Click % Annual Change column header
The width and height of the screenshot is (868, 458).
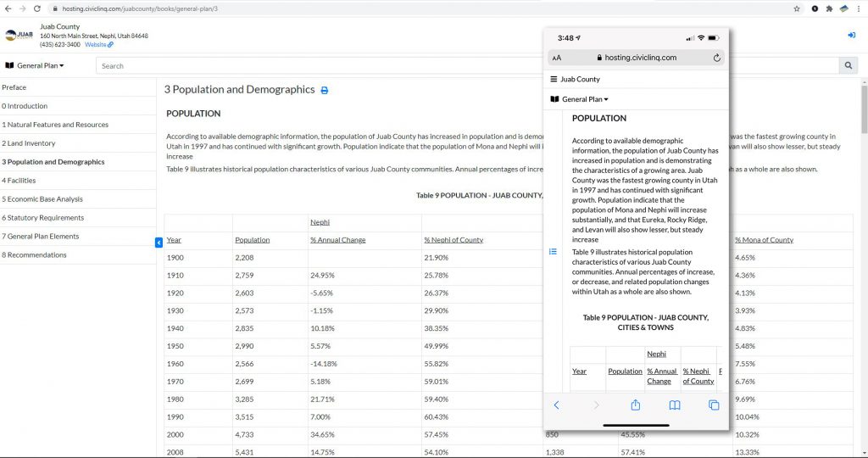pyautogui.click(x=337, y=240)
